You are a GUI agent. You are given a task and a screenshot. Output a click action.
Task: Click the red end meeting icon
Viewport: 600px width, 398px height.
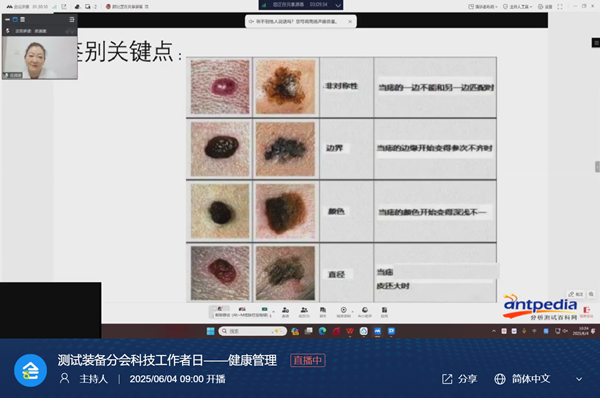(587, 311)
